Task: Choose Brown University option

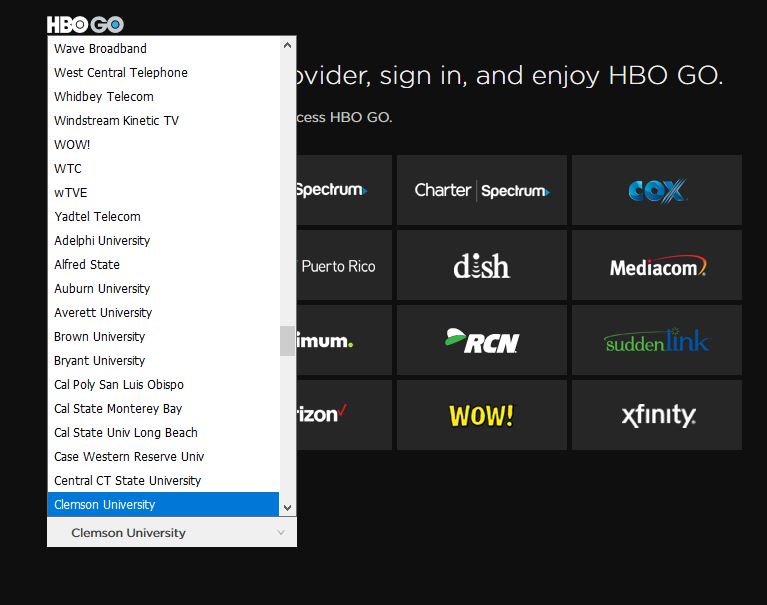Action: [163, 336]
